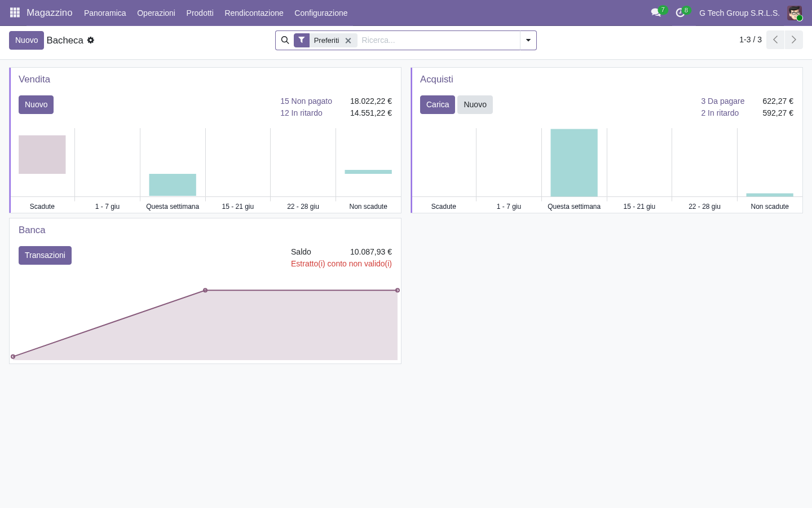Click 15 - 21 giu label in Vendita
The width and height of the screenshot is (812, 508).
coord(238,207)
